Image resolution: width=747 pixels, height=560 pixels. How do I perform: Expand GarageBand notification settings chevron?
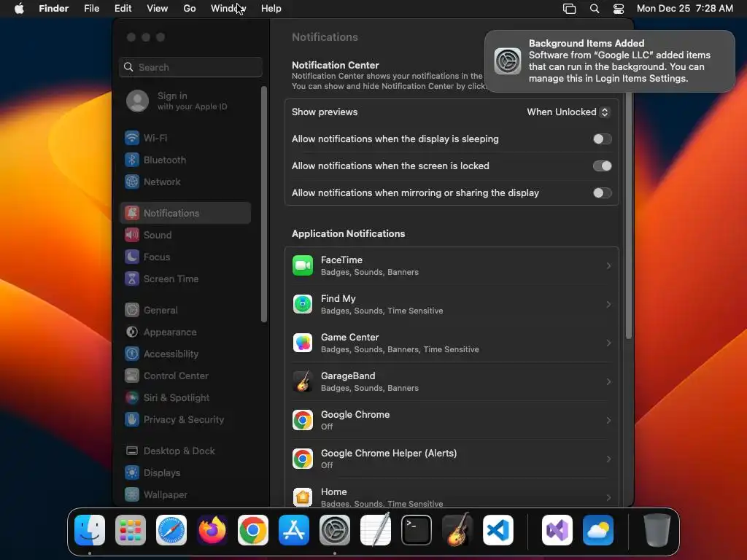608,381
